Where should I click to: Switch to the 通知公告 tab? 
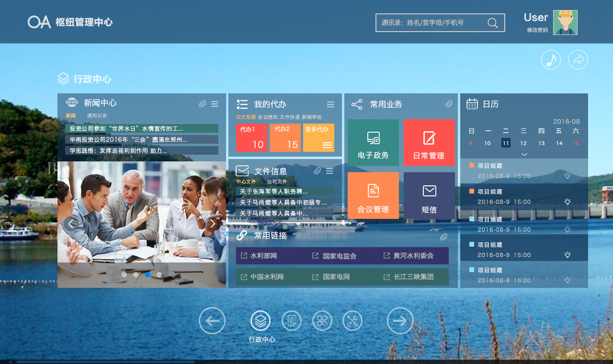tap(97, 116)
